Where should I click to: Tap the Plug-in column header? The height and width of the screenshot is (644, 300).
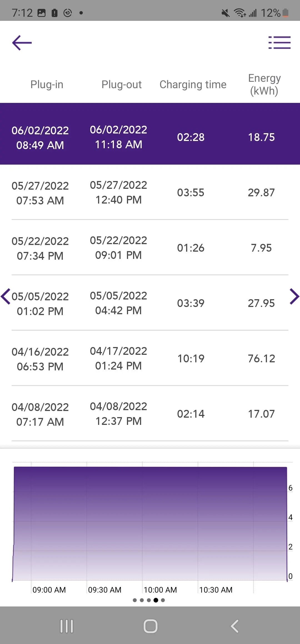click(47, 85)
